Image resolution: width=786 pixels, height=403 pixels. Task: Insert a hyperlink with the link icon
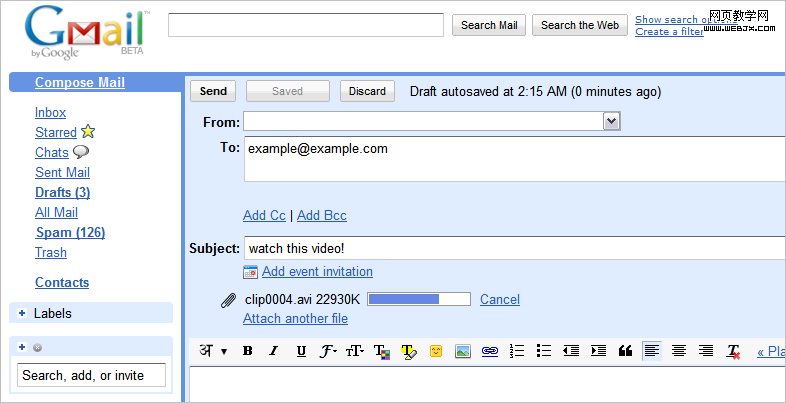(490, 351)
